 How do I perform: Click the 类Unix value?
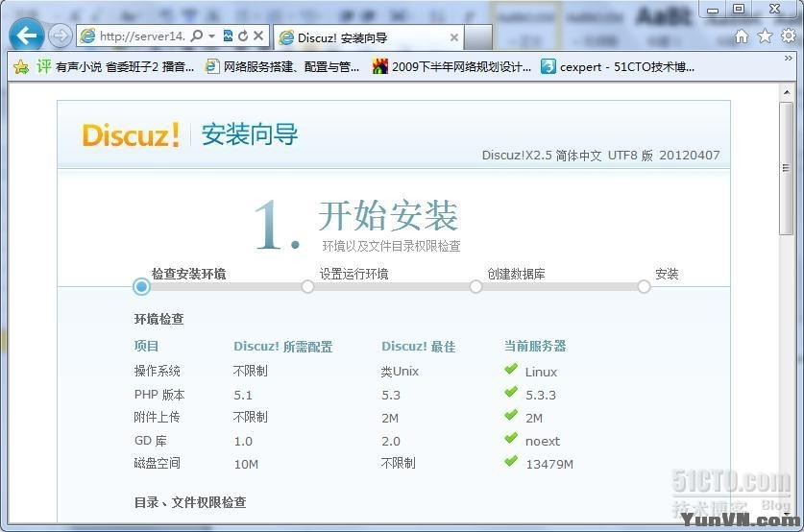tap(400, 371)
